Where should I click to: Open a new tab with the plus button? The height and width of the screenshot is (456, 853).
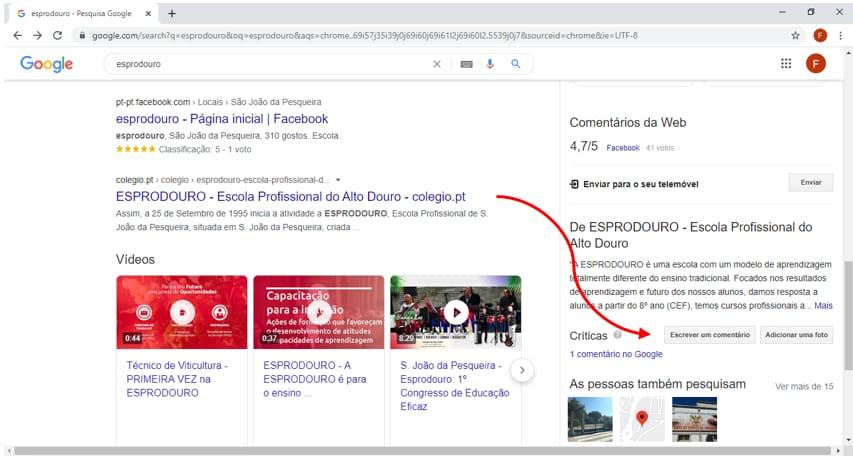tap(172, 14)
